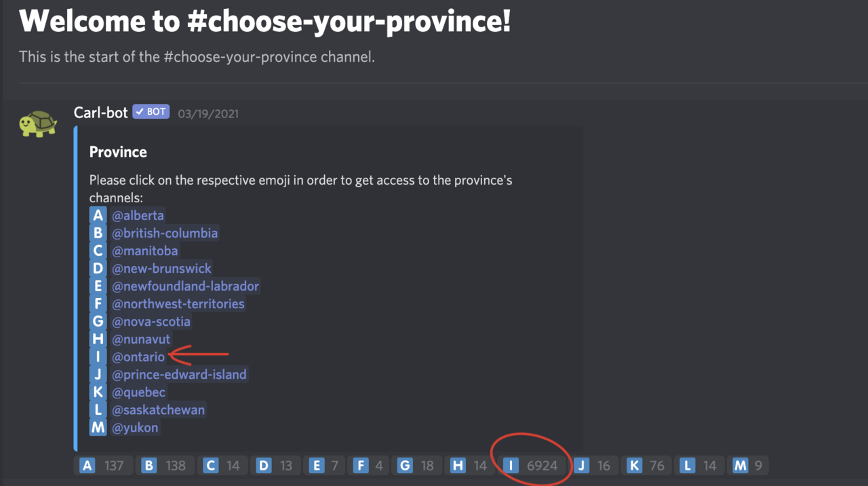Click the @british-columbia role mention
The image size is (868, 486).
click(165, 233)
